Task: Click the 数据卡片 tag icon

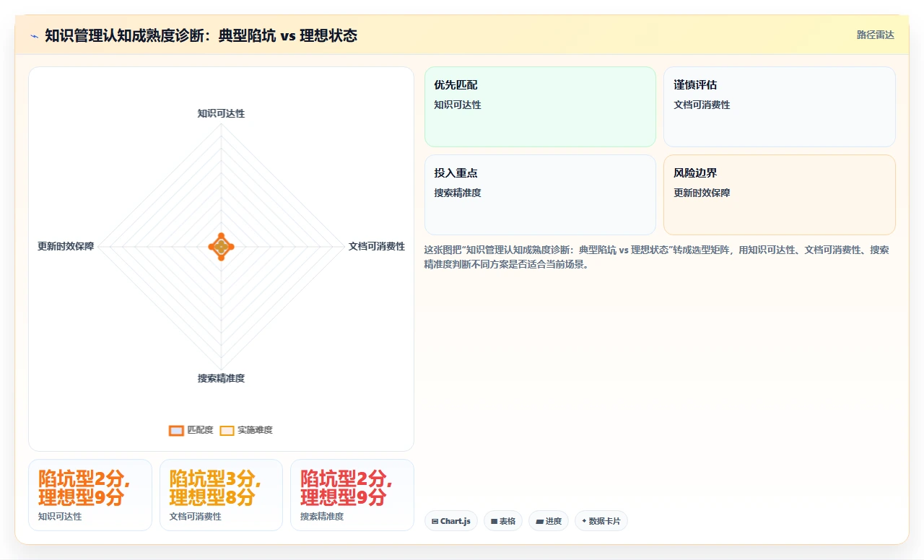Action: (584, 521)
